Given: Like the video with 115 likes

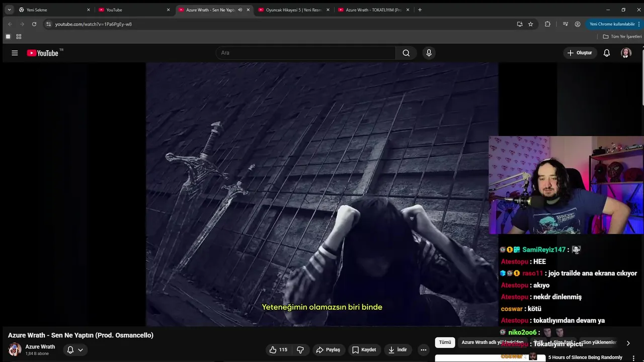Looking at the screenshot, I should click(278, 349).
